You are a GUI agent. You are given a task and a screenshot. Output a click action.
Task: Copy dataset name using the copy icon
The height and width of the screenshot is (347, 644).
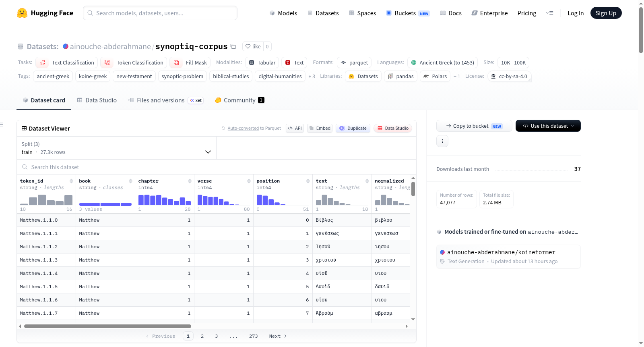[233, 46]
